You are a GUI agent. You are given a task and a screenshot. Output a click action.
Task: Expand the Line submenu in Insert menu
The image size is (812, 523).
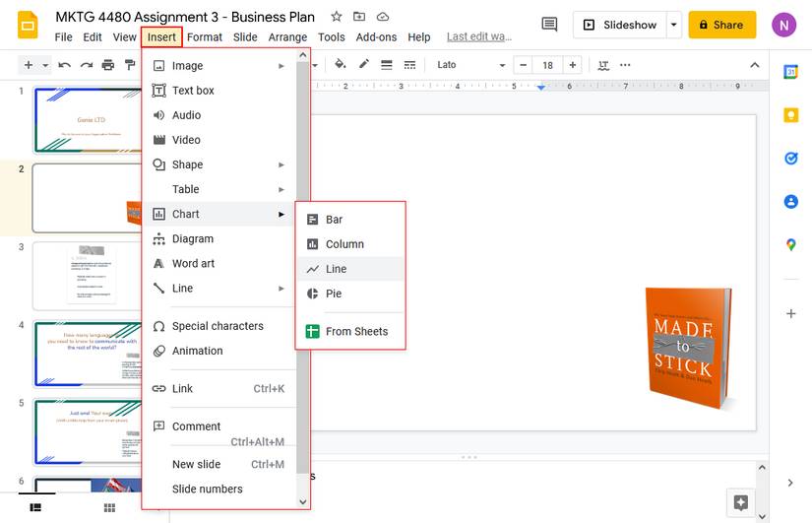click(281, 289)
